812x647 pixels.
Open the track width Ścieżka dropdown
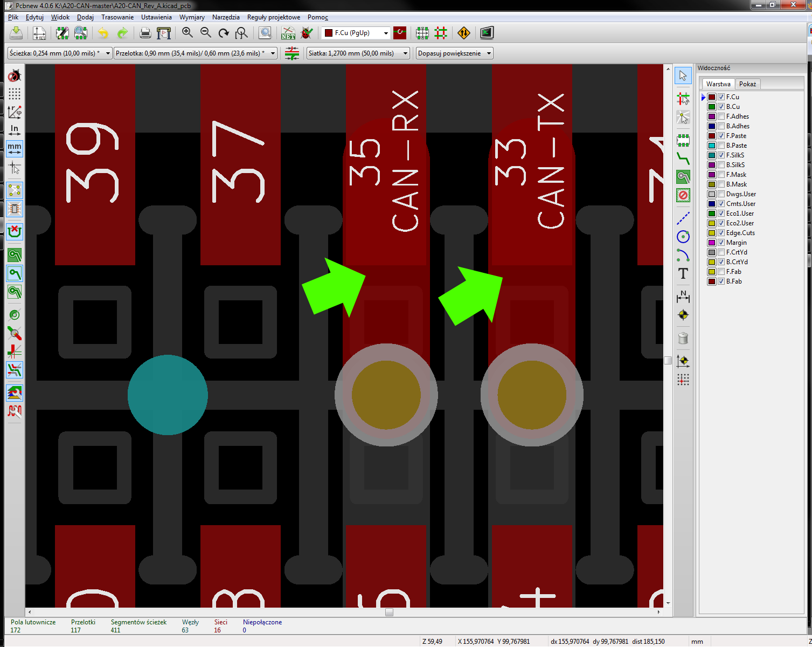[x=60, y=53]
